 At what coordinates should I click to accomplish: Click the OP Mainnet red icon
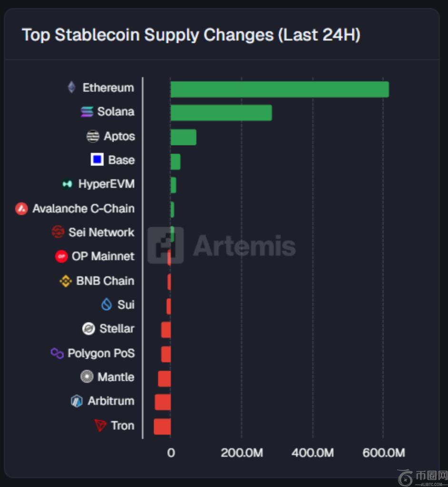pyautogui.click(x=61, y=256)
